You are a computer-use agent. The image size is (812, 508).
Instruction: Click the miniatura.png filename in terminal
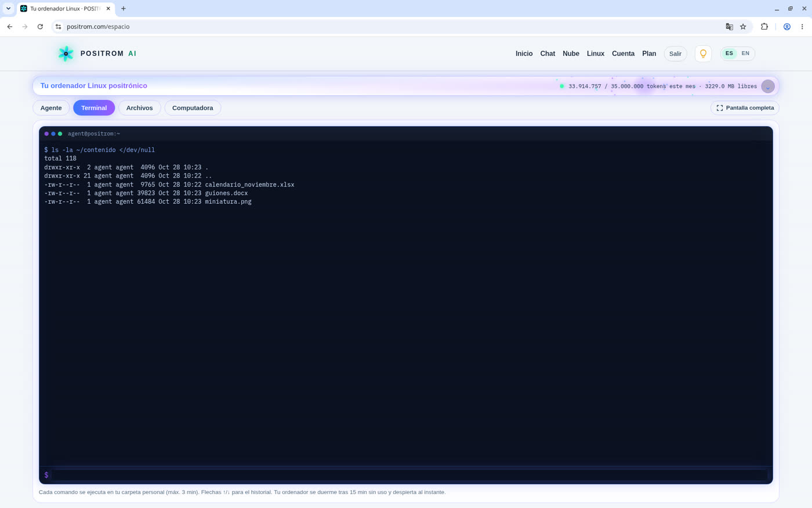click(228, 202)
